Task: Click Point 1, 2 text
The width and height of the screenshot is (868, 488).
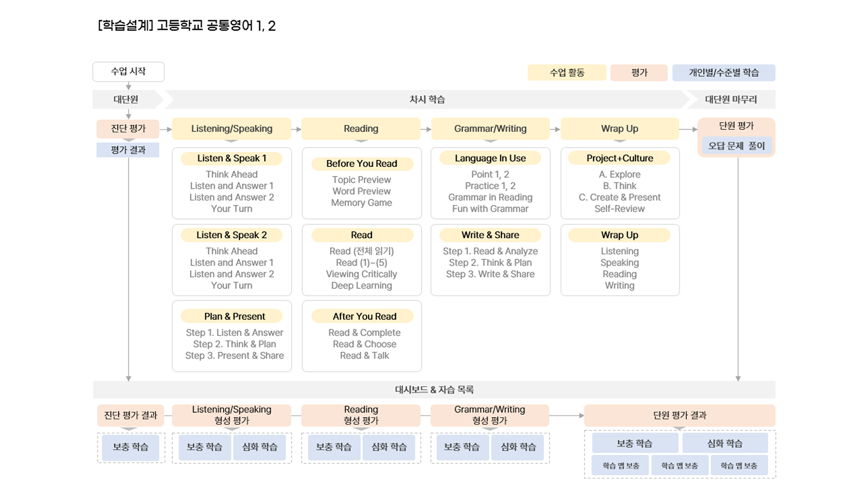Action: [490, 175]
